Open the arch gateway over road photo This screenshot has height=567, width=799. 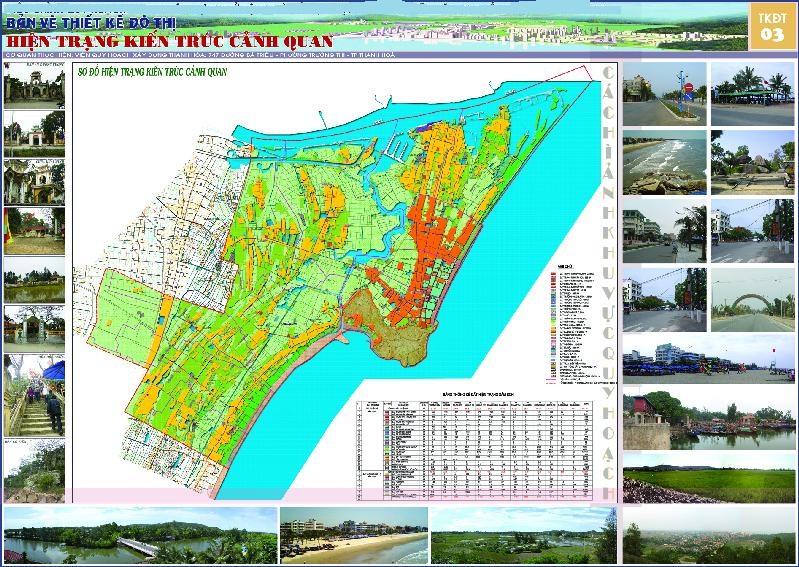click(753, 300)
